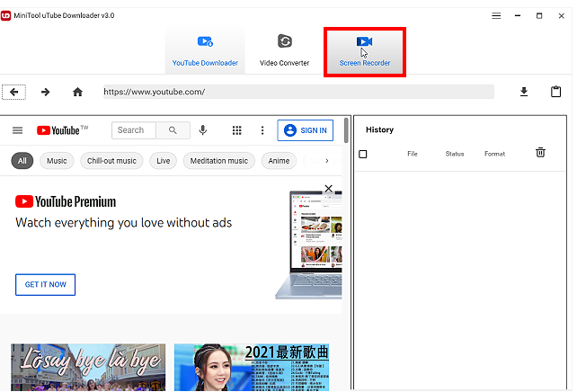The width and height of the screenshot is (586, 392).
Task: Click the SIGN IN button
Action: pos(305,130)
